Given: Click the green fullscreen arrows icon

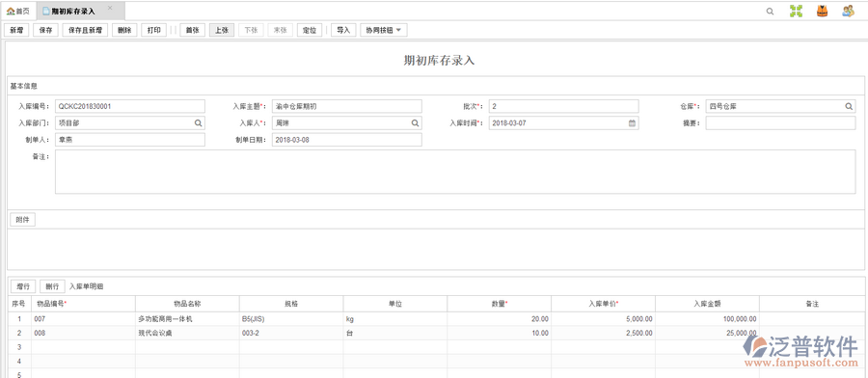Looking at the screenshot, I should (796, 11).
